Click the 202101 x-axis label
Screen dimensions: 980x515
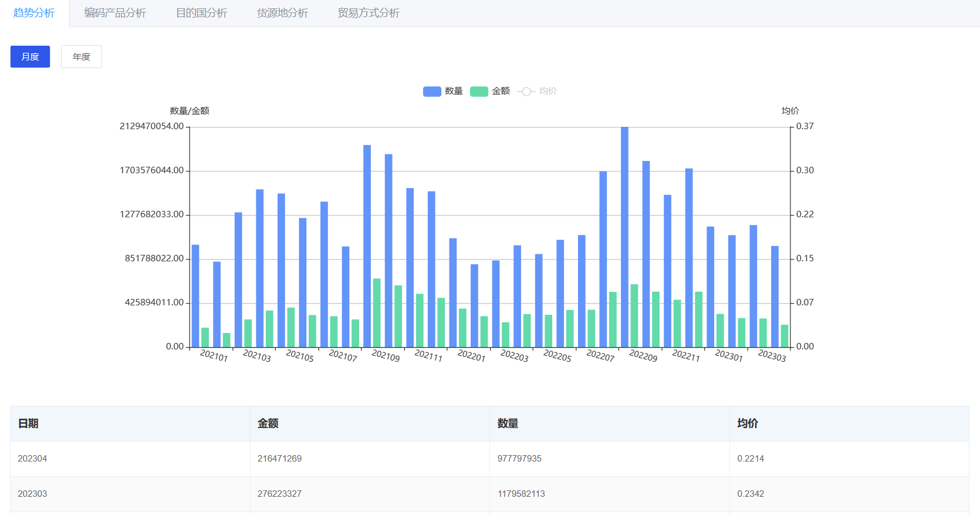tap(214, 356)
